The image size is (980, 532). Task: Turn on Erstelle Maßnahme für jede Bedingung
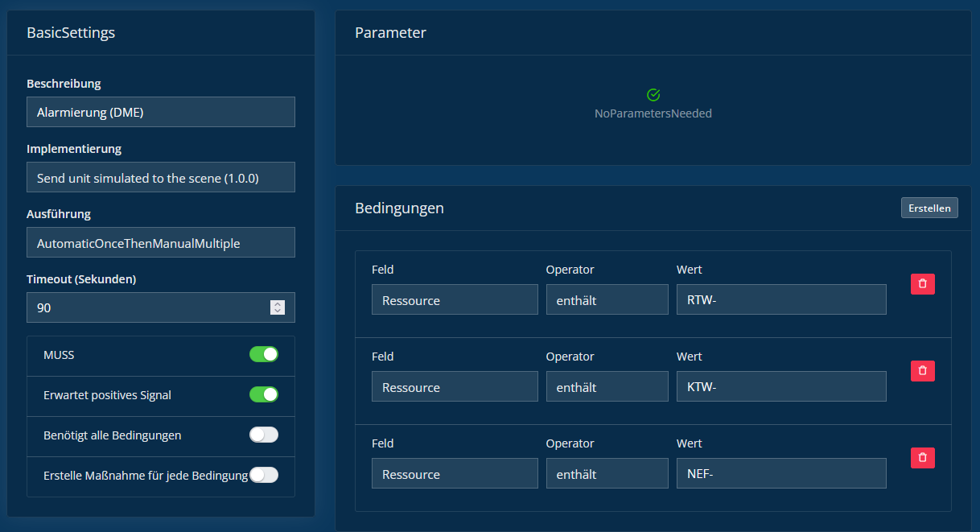(x=263, y=475)
